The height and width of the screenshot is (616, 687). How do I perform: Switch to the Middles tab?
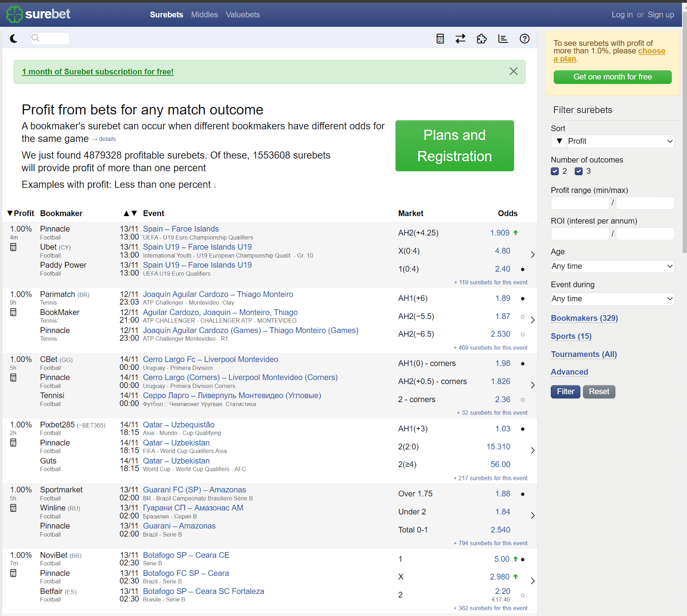[204, 14]
